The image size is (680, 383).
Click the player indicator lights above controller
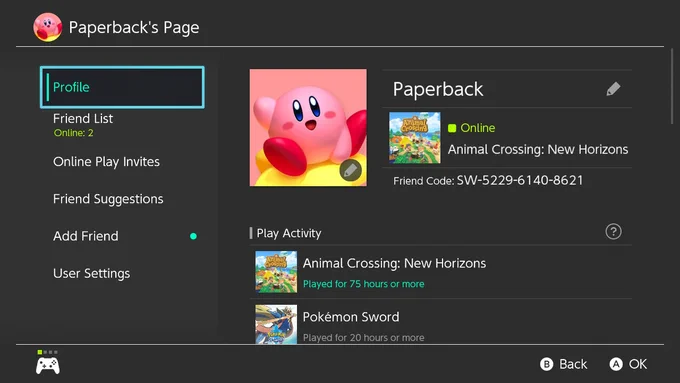click(48, 352)
